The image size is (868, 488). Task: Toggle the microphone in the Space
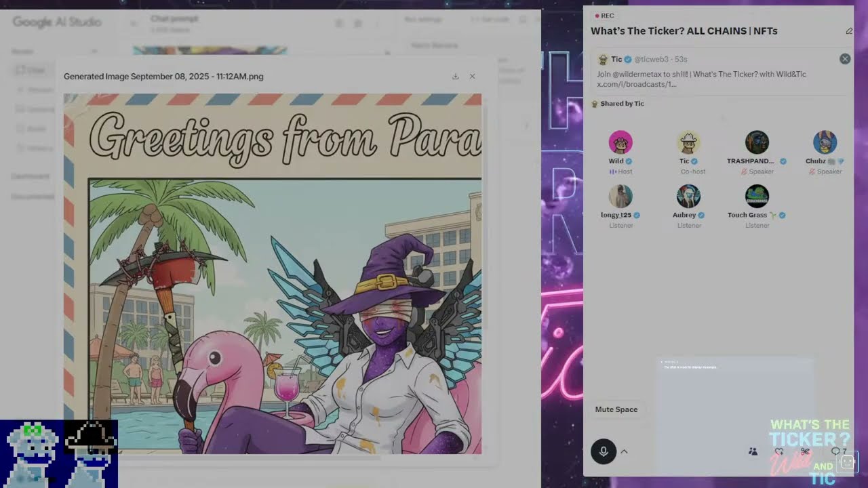pos(604,451)
